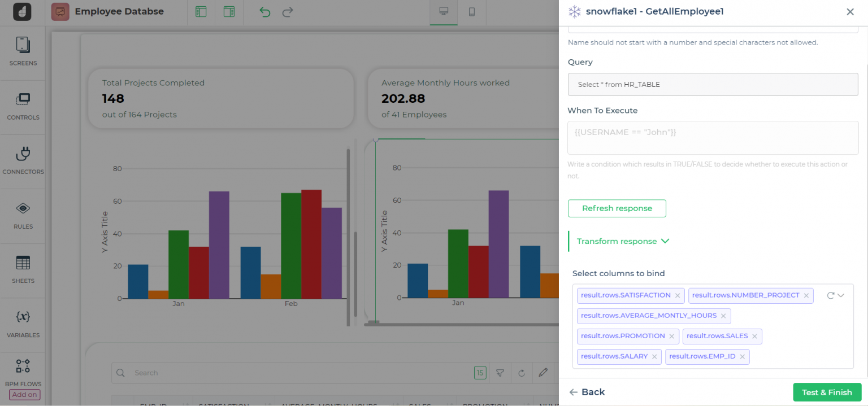Open the Controls panel
868x406 pixels.
[23, 106]
